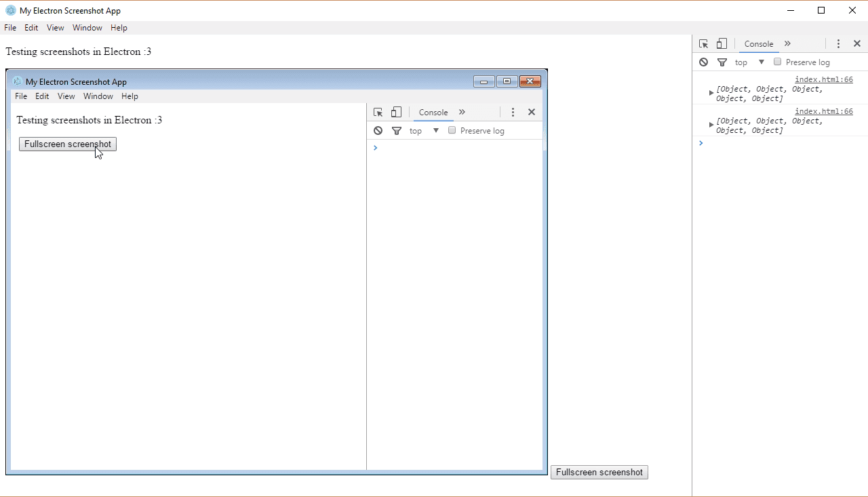The height and width of the screenshot is (497, 868).
Task: Expand the second logged Object array
Action: click(711, 125)
